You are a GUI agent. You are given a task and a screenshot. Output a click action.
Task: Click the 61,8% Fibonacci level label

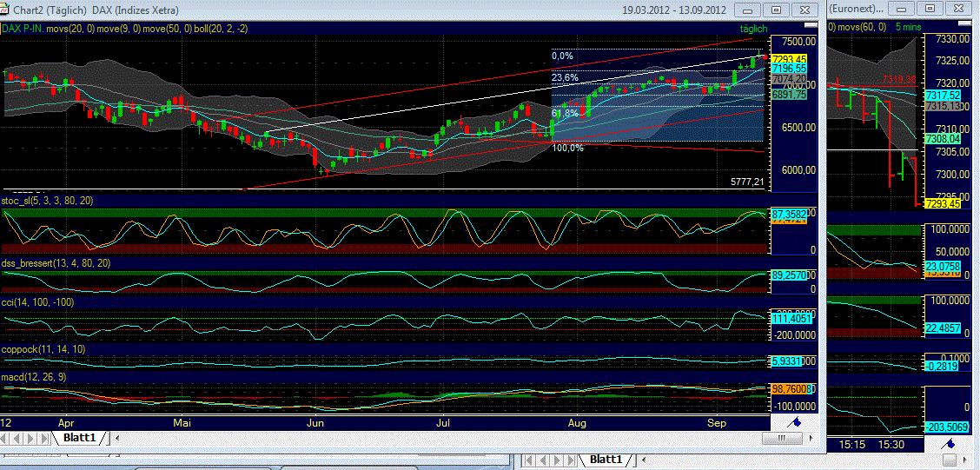(565, 114)
